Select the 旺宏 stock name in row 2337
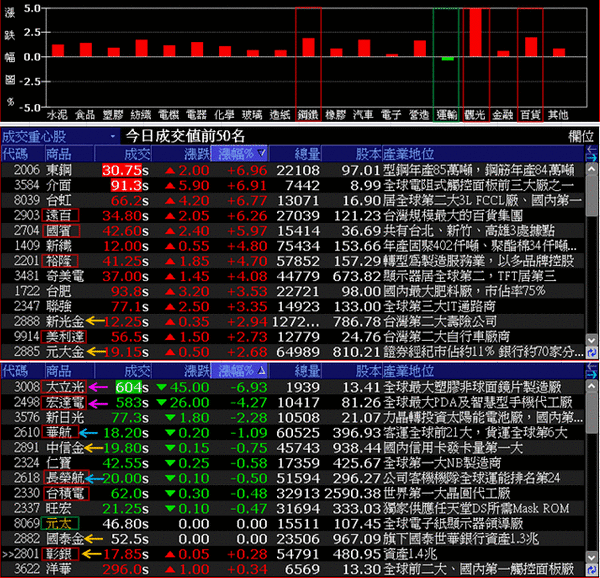600x578 pixels. 59,509
